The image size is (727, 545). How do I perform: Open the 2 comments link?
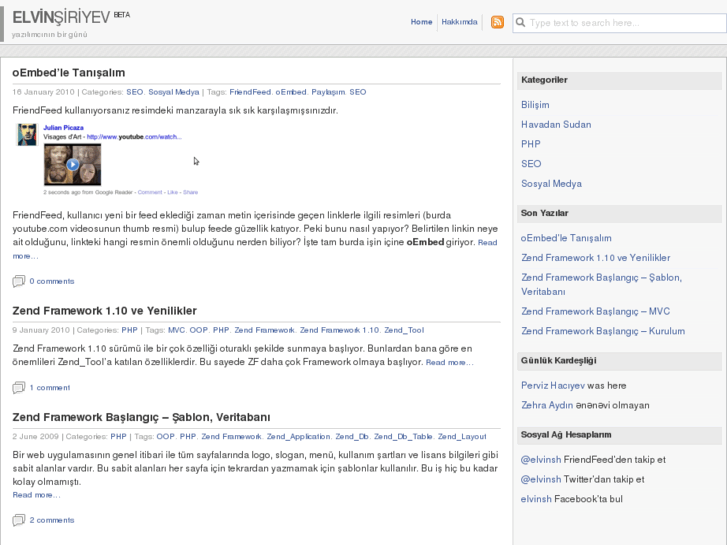pos(52,520)
